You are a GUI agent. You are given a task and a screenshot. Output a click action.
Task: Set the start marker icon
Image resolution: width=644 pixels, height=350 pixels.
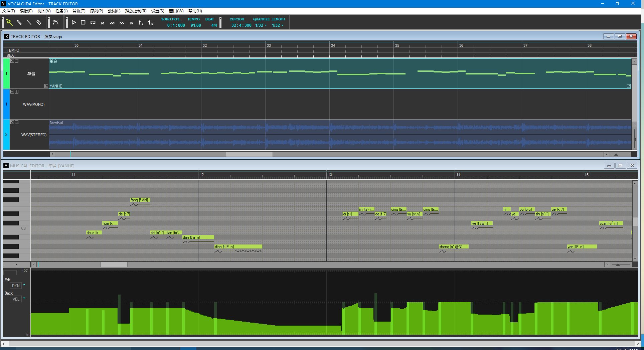point(141,23)
